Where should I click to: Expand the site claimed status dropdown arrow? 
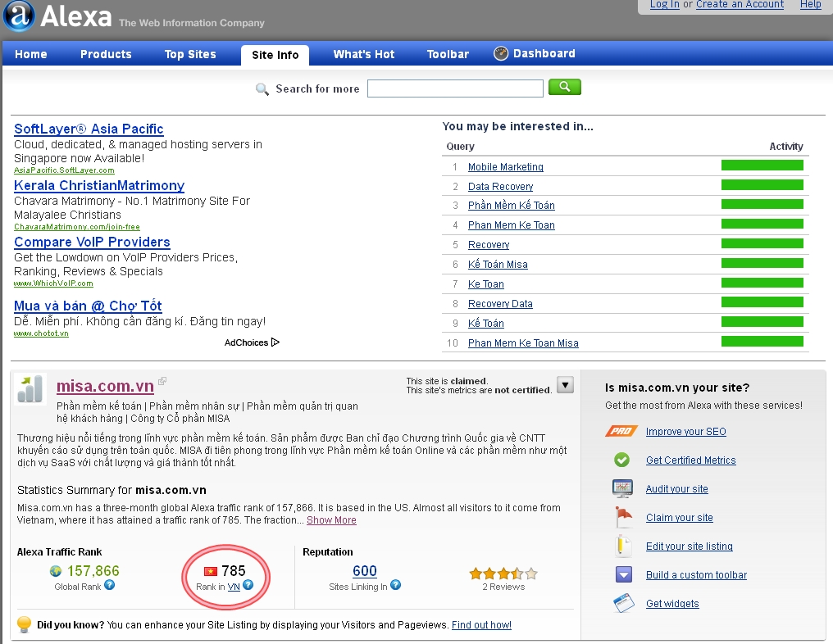coord(564,385)
